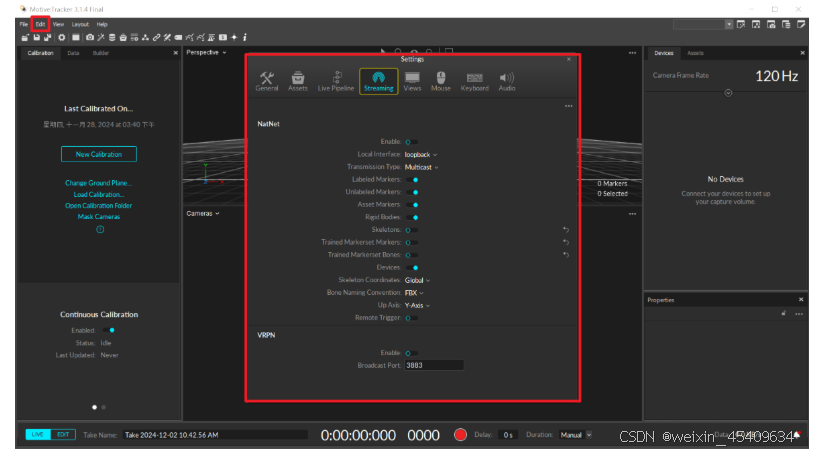Open the Layout menu
Image resolution: width=816 pixels, height=453 pixels.
tap(80, 24)
